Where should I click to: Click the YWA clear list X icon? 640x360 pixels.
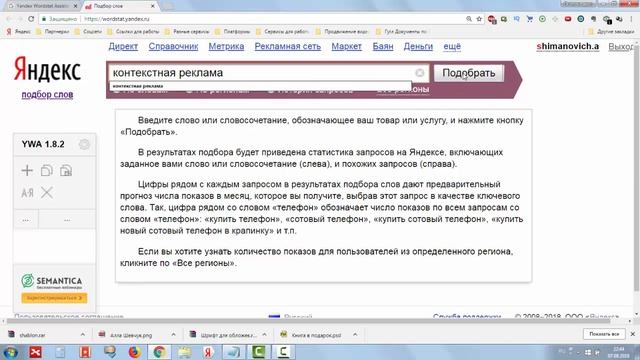point(47,193)
